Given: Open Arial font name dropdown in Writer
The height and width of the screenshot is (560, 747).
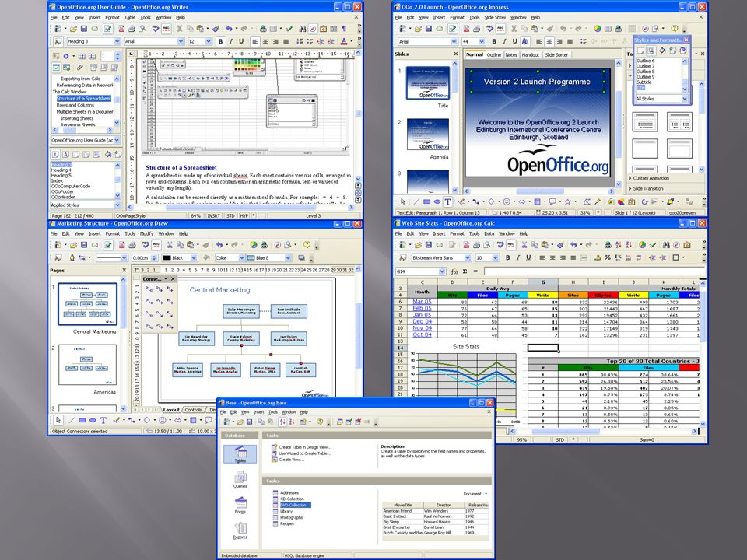Looking at the screenshot, I should 181,41.
